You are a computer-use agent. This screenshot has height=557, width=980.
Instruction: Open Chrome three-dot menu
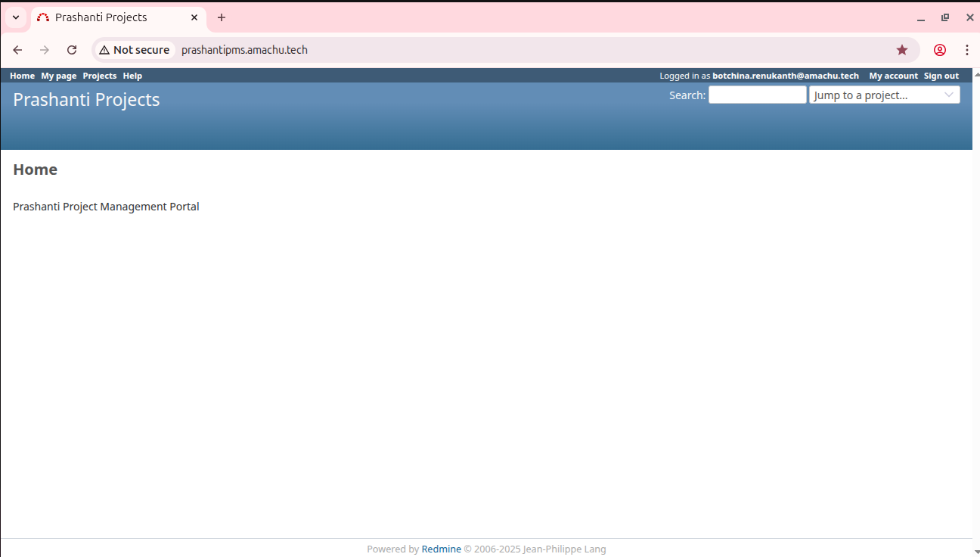pos(967,50)
